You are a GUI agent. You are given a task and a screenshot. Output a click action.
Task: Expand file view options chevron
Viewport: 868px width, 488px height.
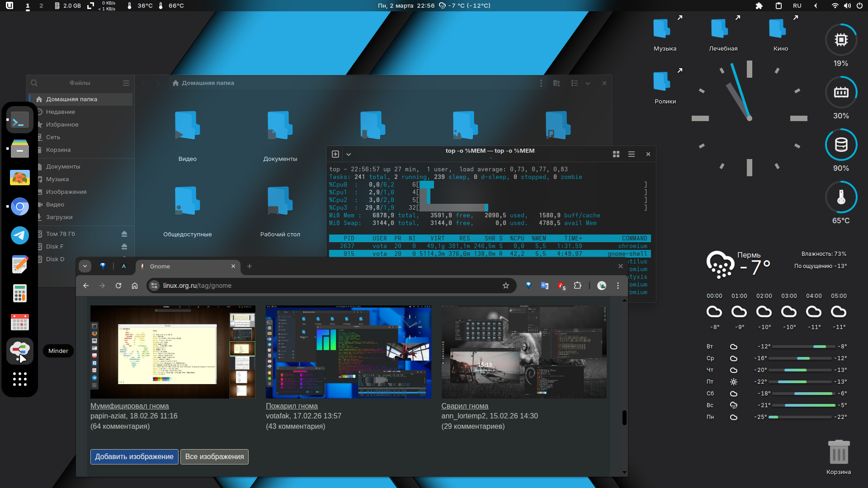588,83
